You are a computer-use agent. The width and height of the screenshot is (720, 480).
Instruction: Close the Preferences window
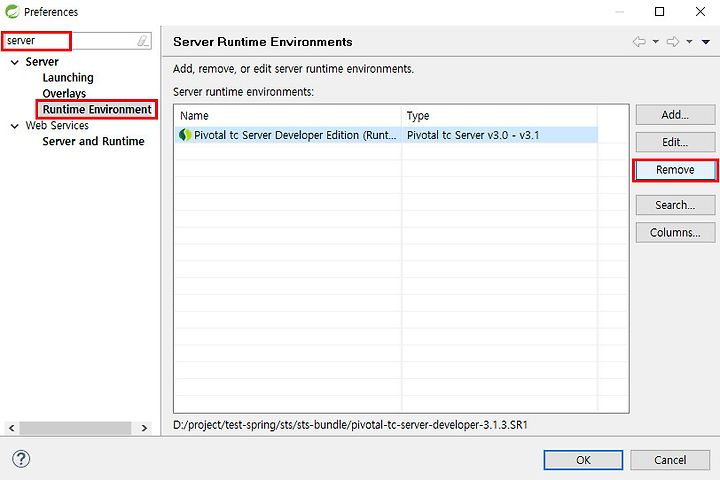tap(700, 11)
